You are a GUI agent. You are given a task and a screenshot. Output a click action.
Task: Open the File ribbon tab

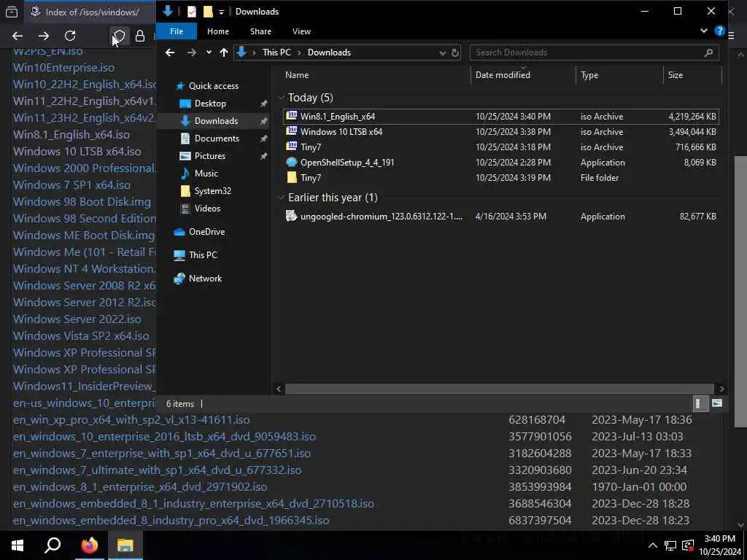coord(177,31)
